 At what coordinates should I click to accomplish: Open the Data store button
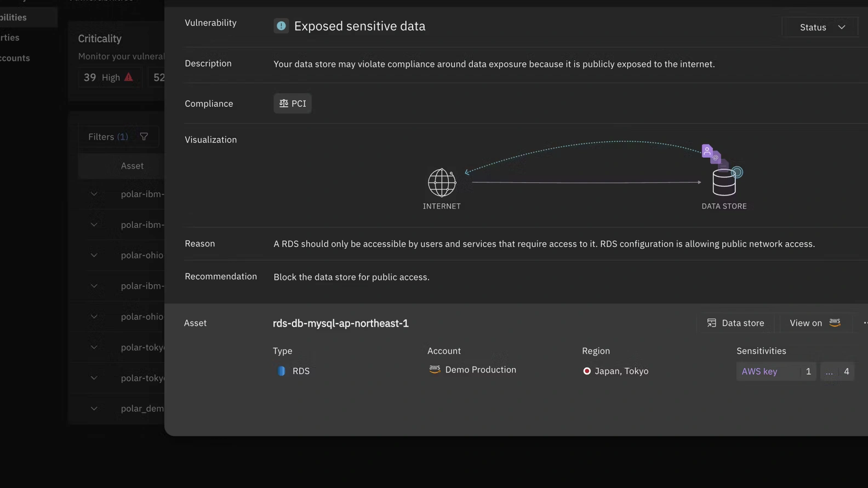pyautogui.click(x=735, y=323)
